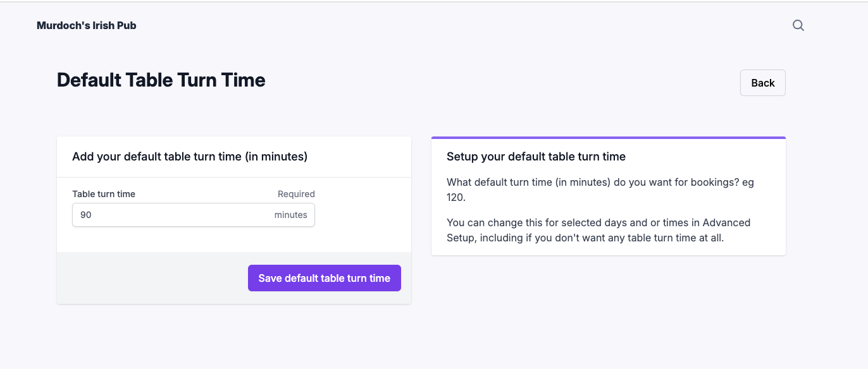868x369 pixels.
Task: Open search via the magnifying glass icon
Action: (798, 25)
